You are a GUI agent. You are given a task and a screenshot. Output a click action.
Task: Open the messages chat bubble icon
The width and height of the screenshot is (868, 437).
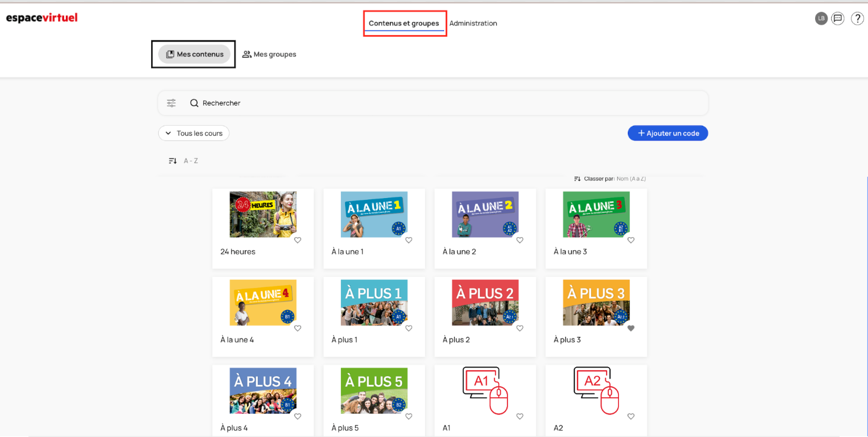(838, 18)
